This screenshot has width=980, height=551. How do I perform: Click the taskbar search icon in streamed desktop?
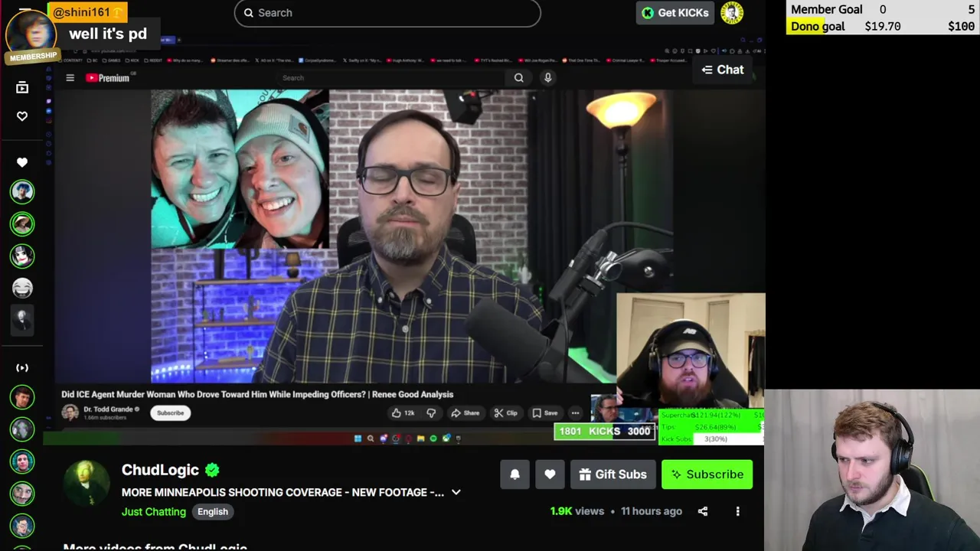coord(371,439)
